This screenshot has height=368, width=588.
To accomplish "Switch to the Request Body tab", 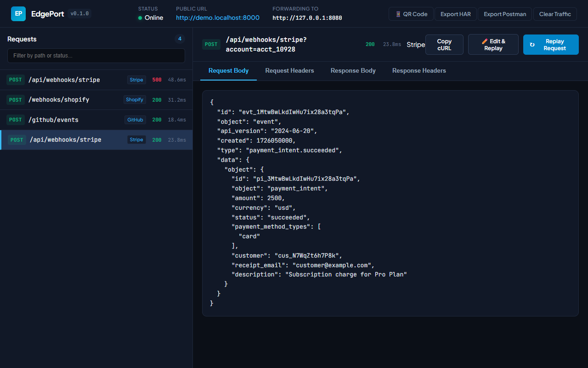I will click(x=228, y=71).
